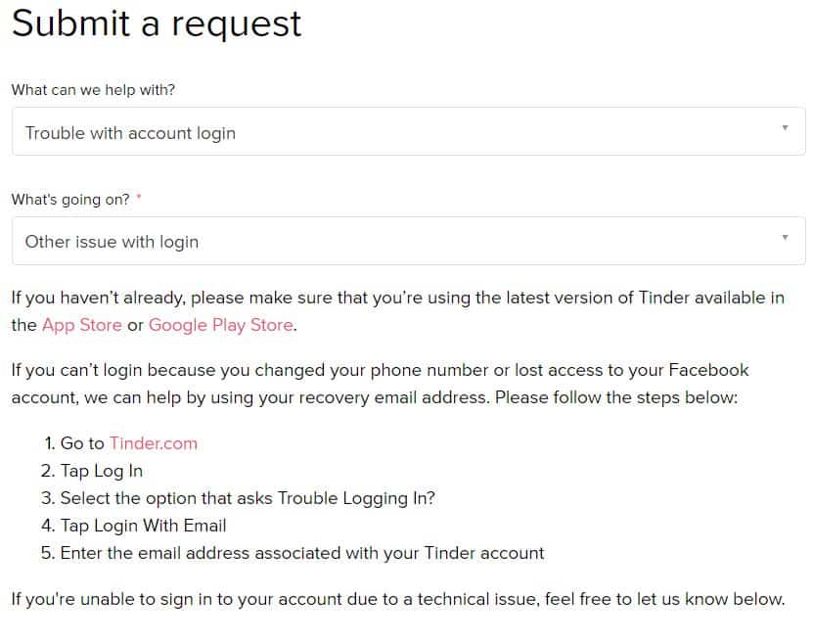Click the sentence about a technical issue

pyautogui.click(x=397, y=599)
